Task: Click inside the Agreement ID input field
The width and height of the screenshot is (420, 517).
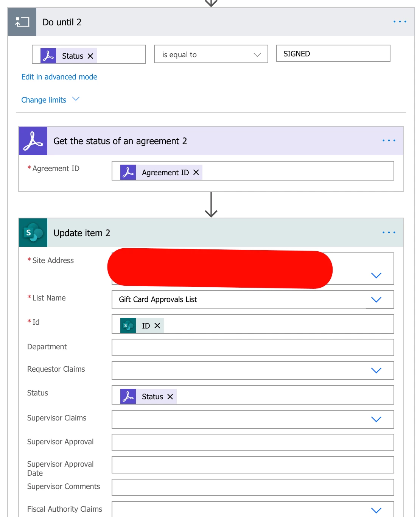Action: [x=253, y=171]
